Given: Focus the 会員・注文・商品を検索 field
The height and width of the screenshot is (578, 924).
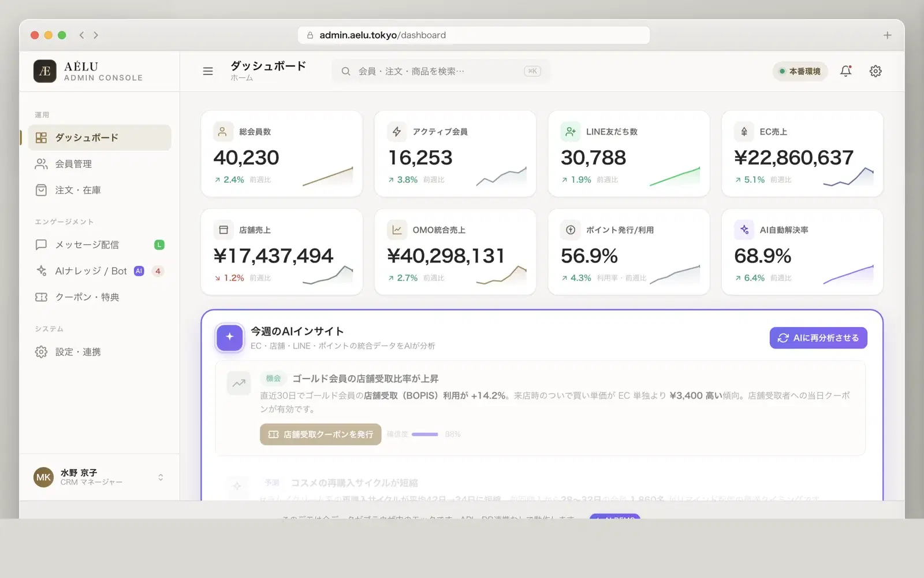Looking at the screenshot, I should pyautogui.click(x=441, y=71).
